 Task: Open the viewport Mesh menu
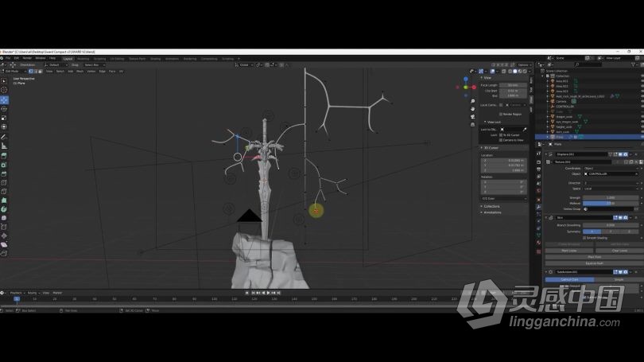[80, 71]
